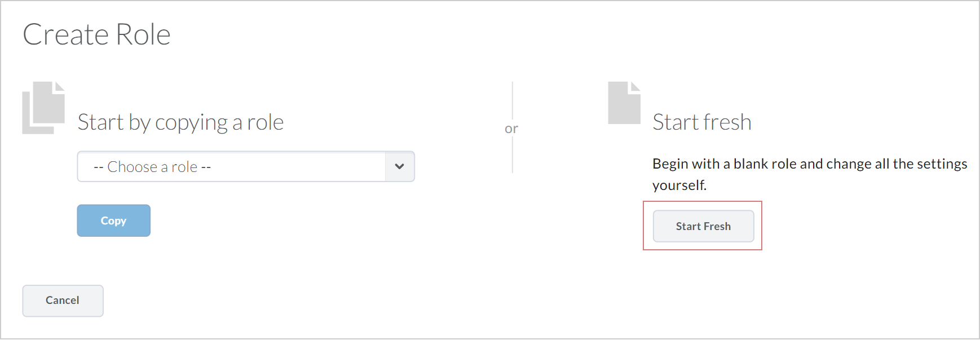This screenshot has width=980, height=340.
Task: Click the Start by copying a role heading
Action: click(x=180, y=122)
